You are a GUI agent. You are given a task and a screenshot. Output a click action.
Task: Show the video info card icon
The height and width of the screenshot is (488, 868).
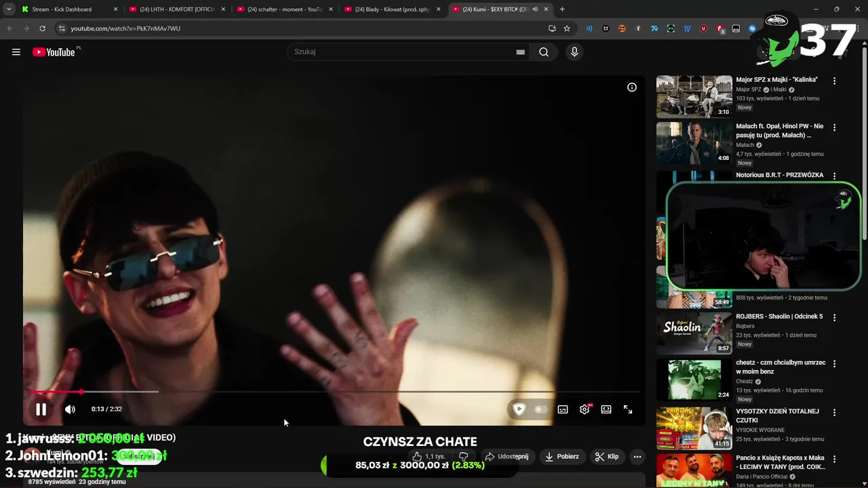click(x=632, y=87)
